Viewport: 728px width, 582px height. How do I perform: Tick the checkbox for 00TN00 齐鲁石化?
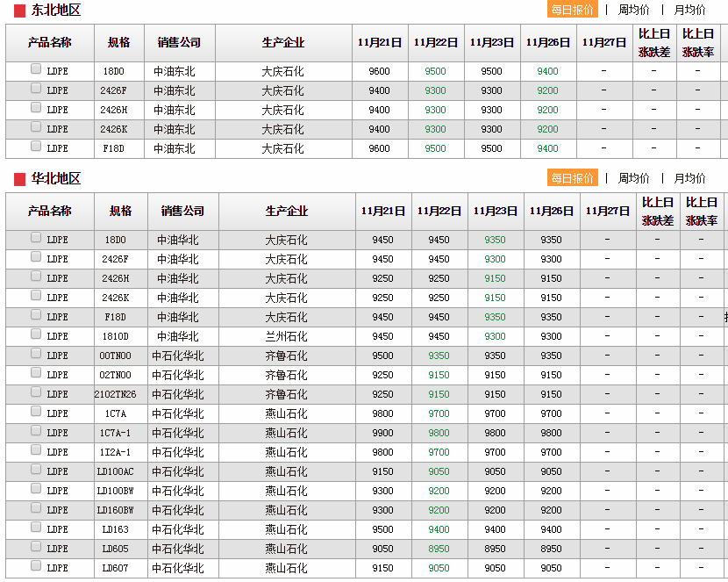coord(36,354)
